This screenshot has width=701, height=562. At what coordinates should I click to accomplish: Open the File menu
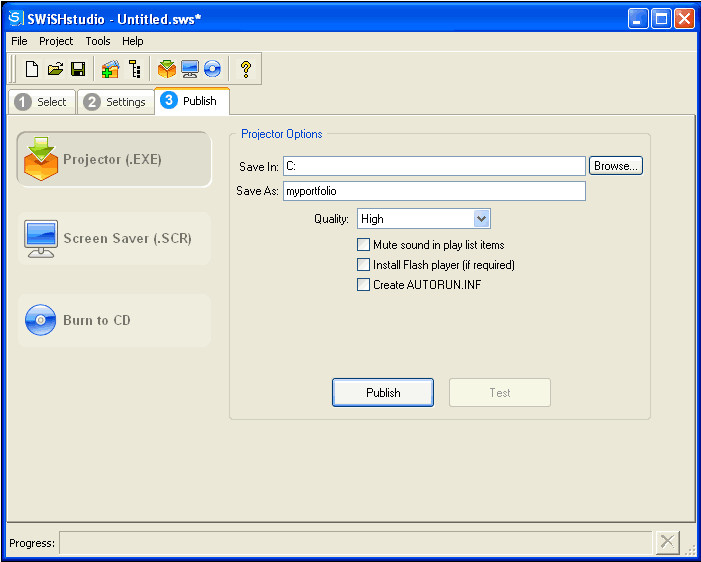pos(19,41)
